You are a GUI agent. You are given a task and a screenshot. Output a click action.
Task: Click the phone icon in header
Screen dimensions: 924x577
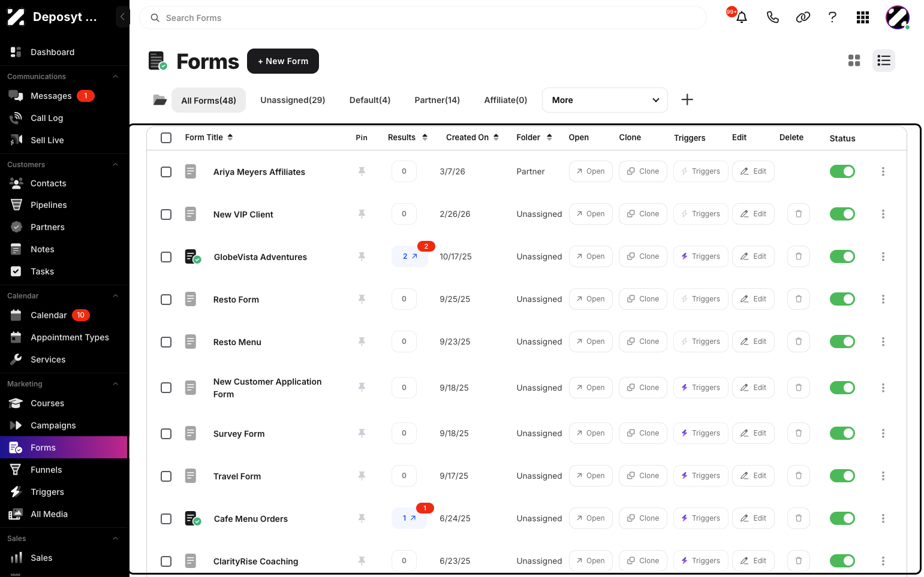(x=773, y=17)
